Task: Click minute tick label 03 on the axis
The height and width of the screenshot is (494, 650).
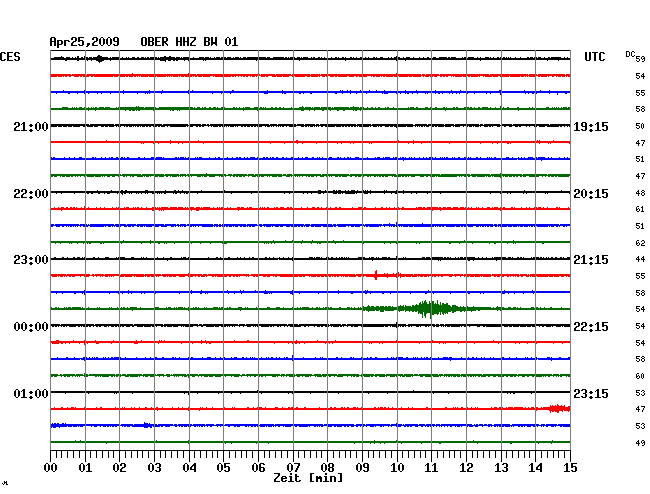Action: point(155,468)
